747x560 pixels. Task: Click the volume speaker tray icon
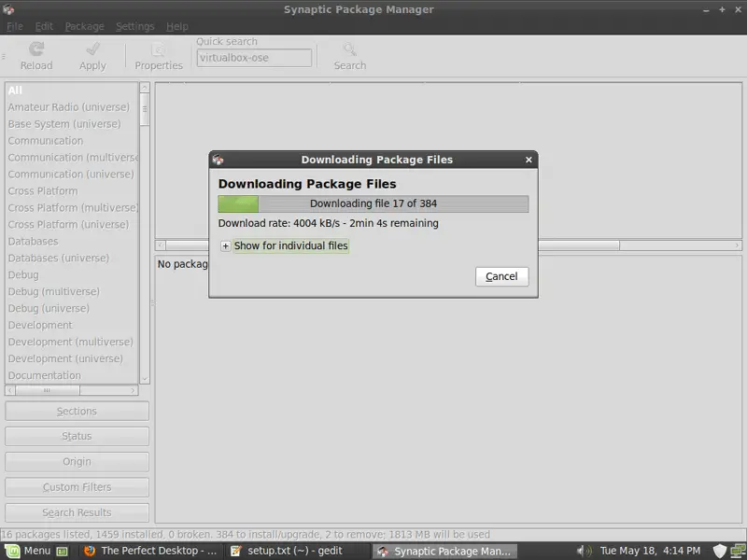click(584, 551)
